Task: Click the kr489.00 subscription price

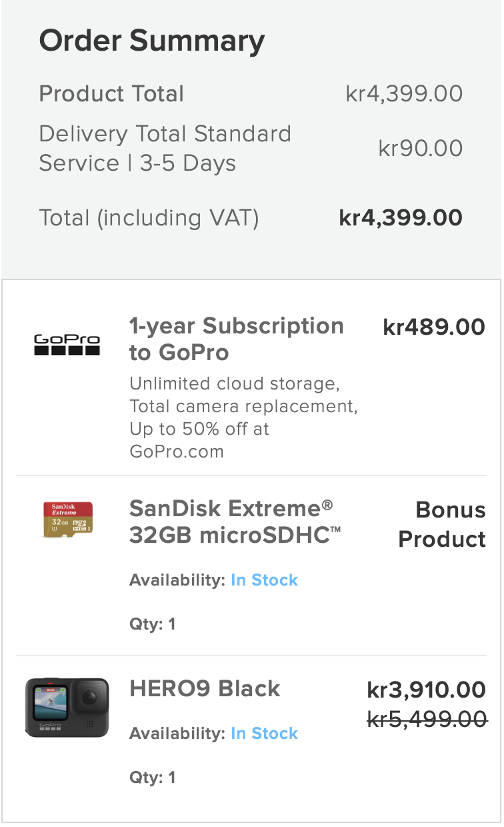Action: [x=434, y=327]
